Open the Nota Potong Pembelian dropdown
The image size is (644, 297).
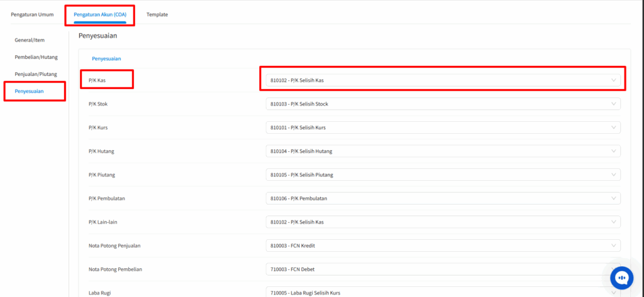(x=443, y=269)
